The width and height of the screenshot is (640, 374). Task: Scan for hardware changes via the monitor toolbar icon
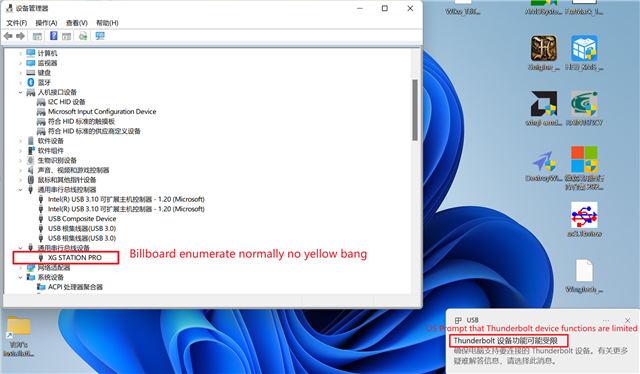[x=100, y=36]
